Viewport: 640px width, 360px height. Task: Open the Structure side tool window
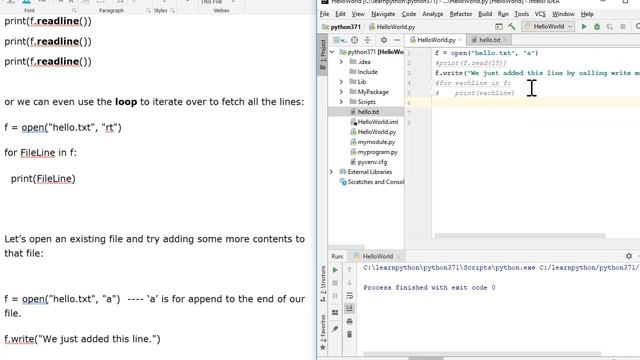pyautogui.click(x=323, y=284)
